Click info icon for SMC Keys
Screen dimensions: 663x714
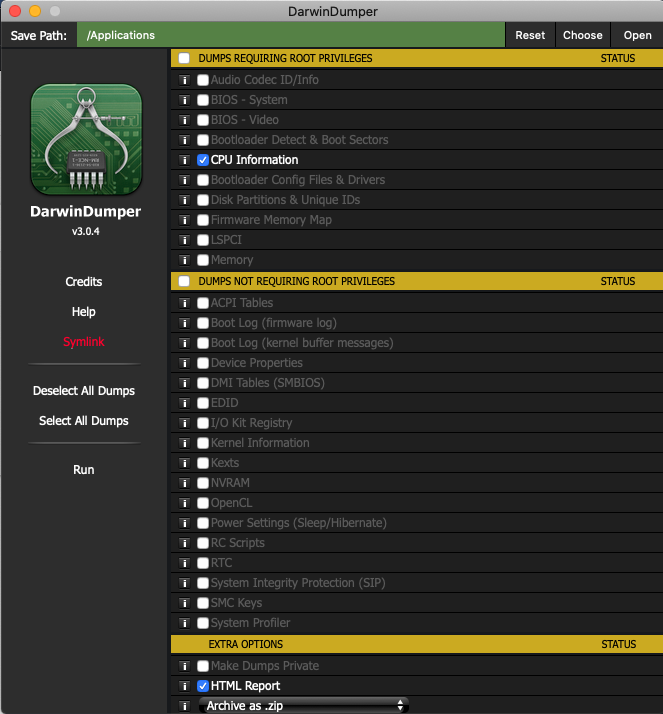coord(184,604)
